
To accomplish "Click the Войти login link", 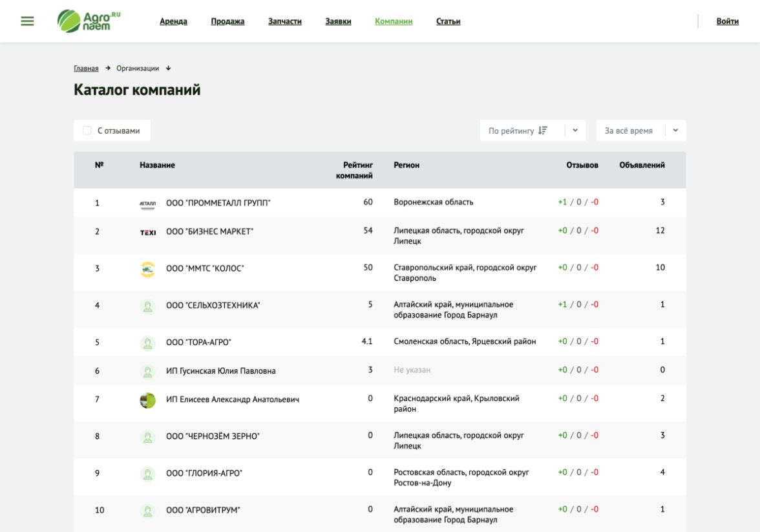I will pyautogui.click(x=727, y=21).
